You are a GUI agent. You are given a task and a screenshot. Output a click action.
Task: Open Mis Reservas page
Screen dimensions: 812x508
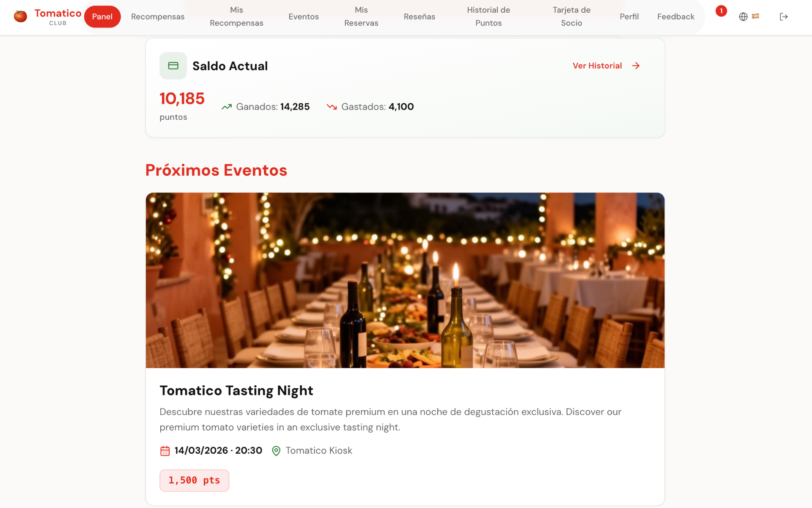pyautogui.click(x=361, y=17)
